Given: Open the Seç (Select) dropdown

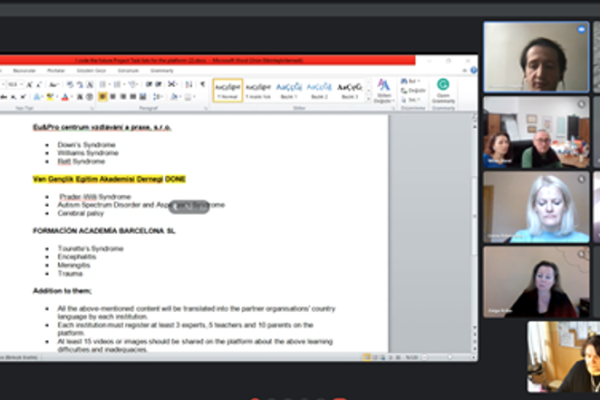Looking at the screenshot, I should pyautogui.click(x=413, y=99).
